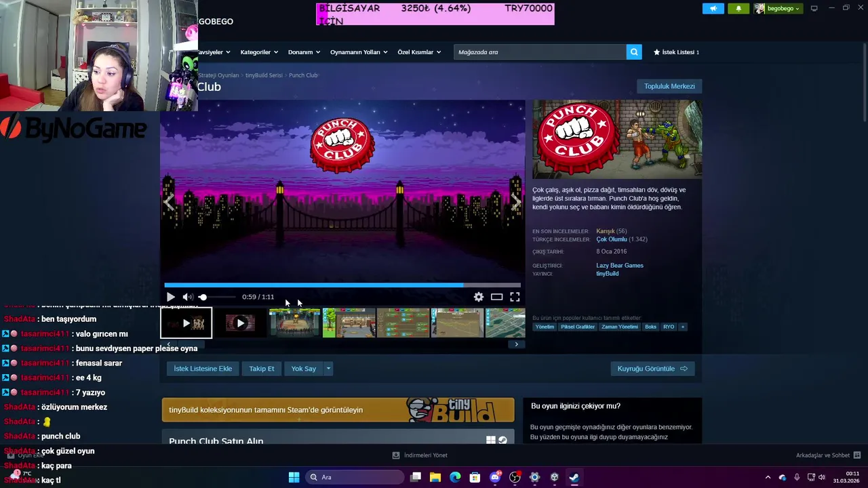
Task: Focus the Mağazada ara search field
Action: 540,52
